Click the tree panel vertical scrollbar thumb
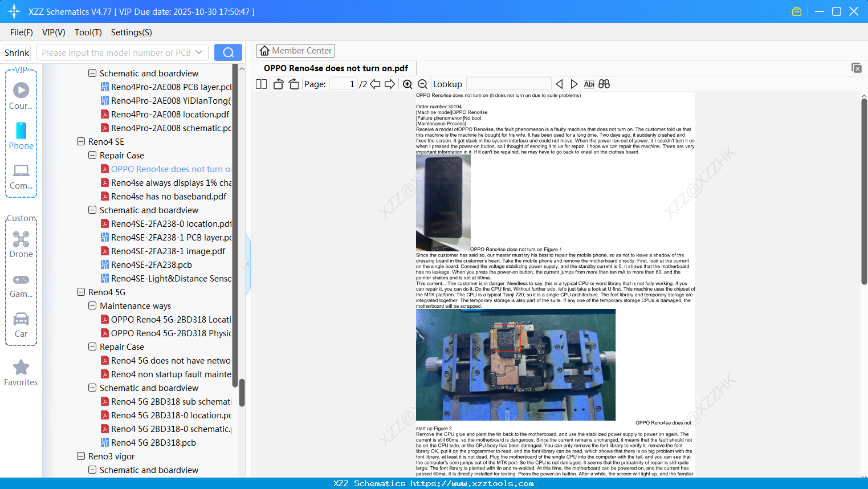The width and height of the screenshot is (868, 489). pyautogui.click(x=242, y=393)
